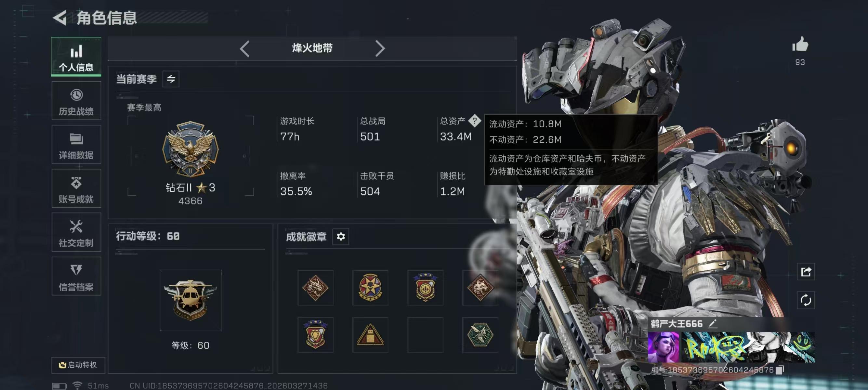The width and height of the screenshot is (868, 390).
Task: Select the 社交定制 tab
Action: (76, 232)
